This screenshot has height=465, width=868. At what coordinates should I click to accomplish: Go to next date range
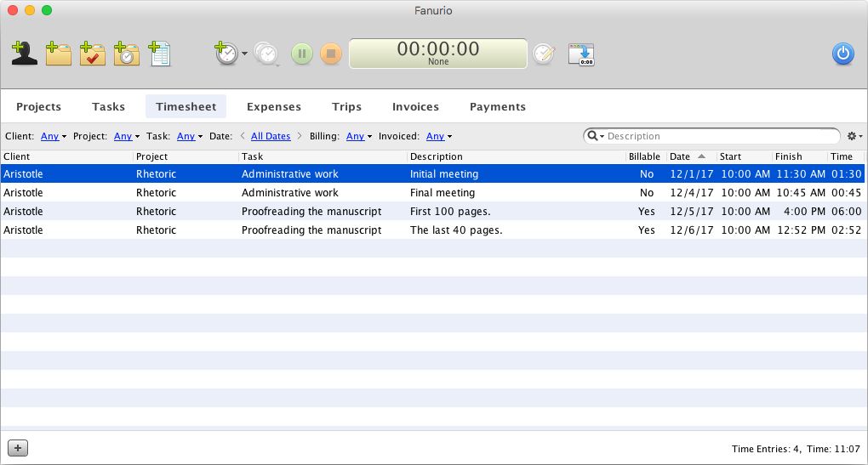pyautogui.click(x=300, y=136)
